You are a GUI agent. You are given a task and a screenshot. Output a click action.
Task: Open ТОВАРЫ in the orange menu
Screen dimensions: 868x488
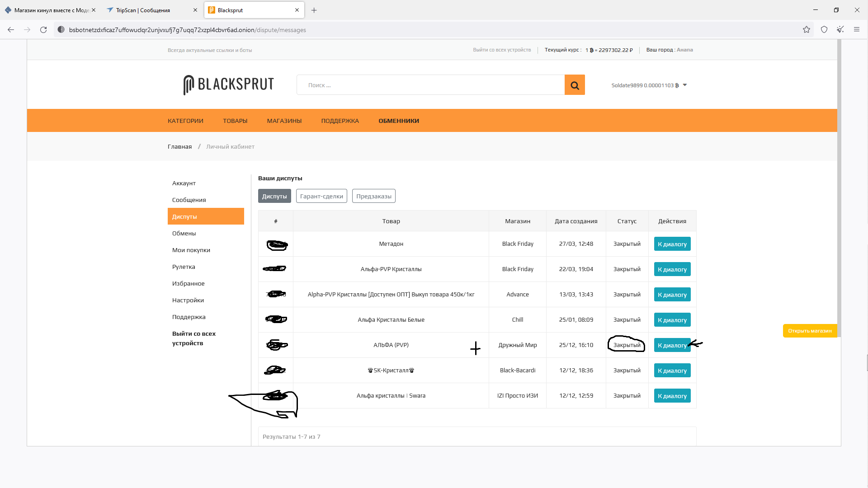pyautogui.click(x=235, y=121)
